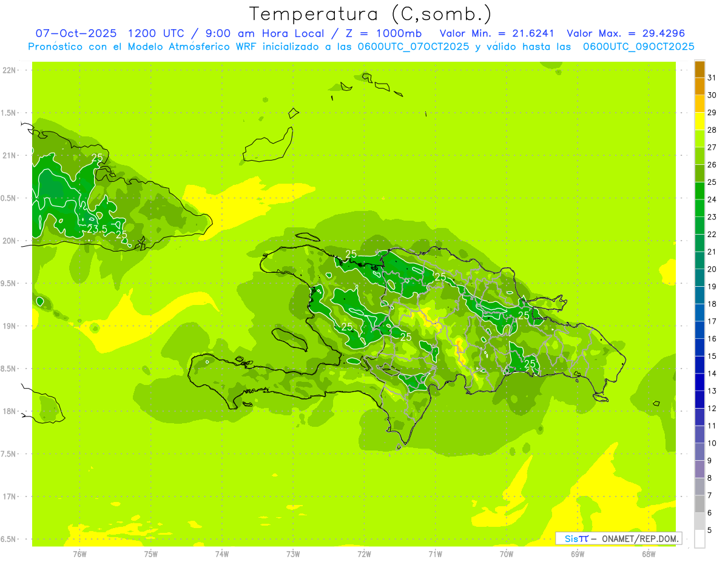This screenshot has width=728, height=562.
Task: Select the legend color band between 8 and 9
Action: coord(699,469)
